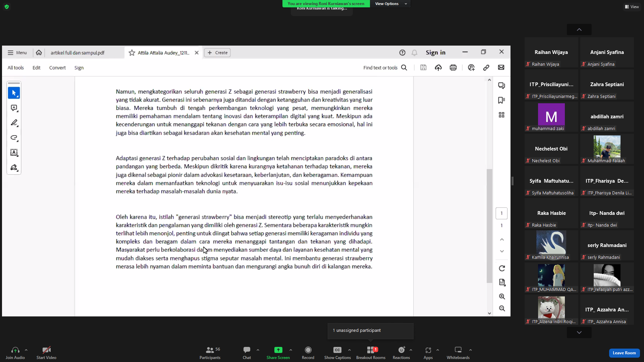Upload file to cloud icon
The image size is (644, 362).
click(438, 68)
